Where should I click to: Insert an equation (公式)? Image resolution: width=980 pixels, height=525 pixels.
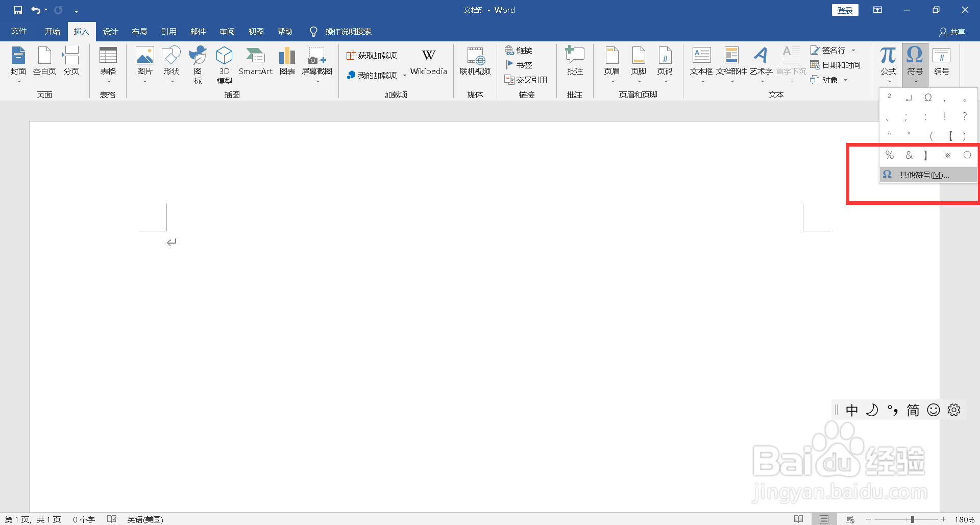coord(889,65)
